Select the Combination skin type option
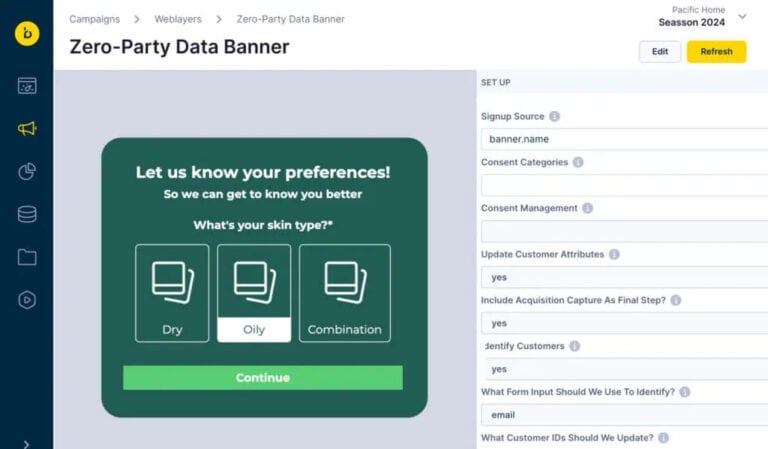Viewport: 768px width, 449px height. click(345, 293)
